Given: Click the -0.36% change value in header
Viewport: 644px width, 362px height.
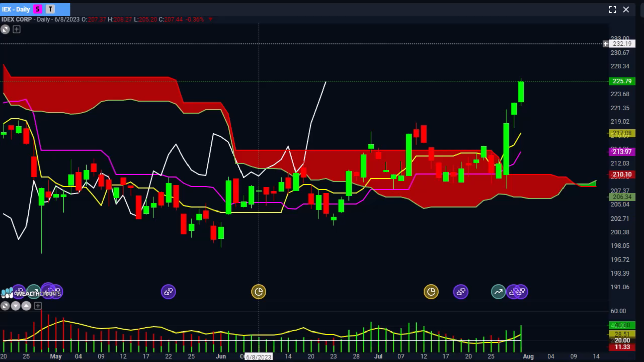Looking at the screenshot, I should pyautogui.click(x=195, y=19).
